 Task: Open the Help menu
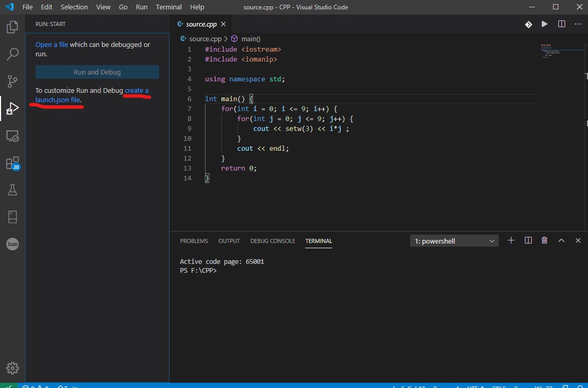click(197, 7)
